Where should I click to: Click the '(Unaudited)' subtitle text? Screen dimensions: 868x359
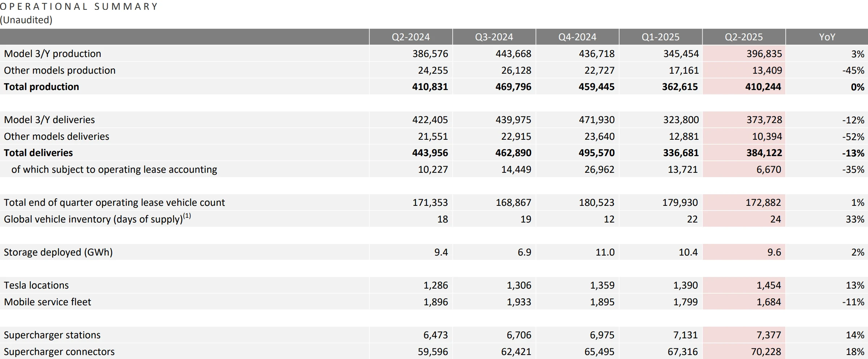tap(26, 20)
